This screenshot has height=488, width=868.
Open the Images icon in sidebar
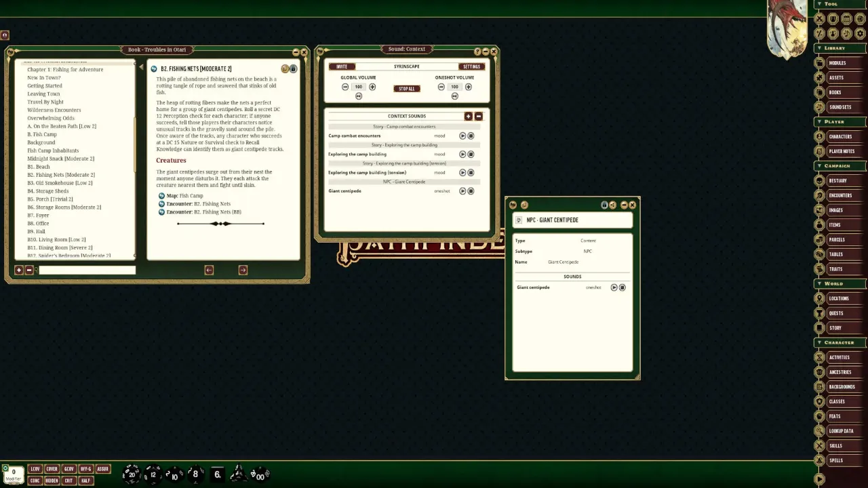pyautogui.click(x=820, y=210)
